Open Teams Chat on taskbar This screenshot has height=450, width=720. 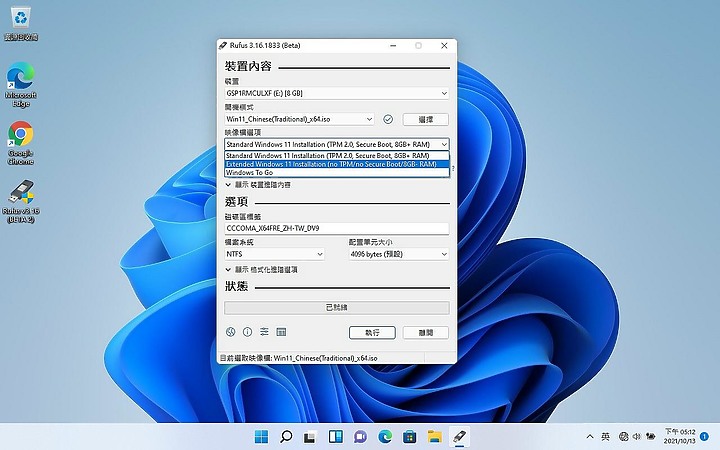[x=360, y=436]
